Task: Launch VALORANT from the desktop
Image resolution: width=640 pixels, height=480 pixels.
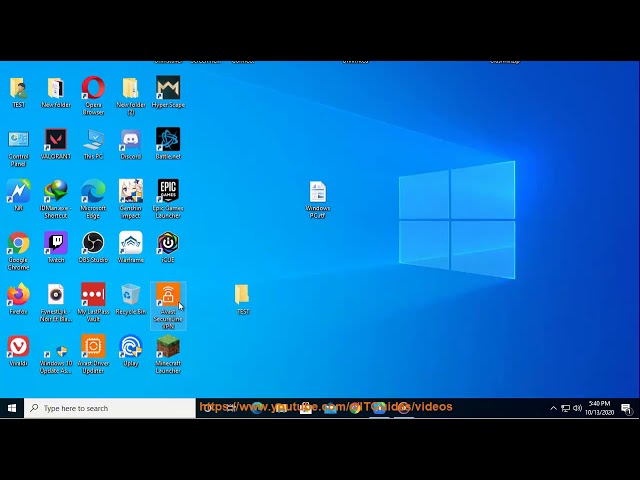Action: click(56, 140)
